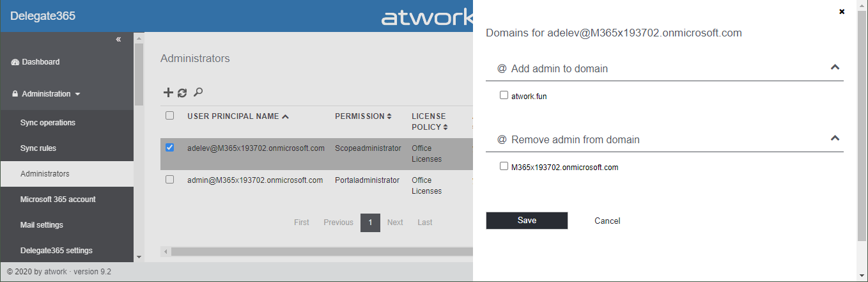Check the atwork.fun domain checkbox
This screenshot has width=868, height=282.
pos(504,95)
